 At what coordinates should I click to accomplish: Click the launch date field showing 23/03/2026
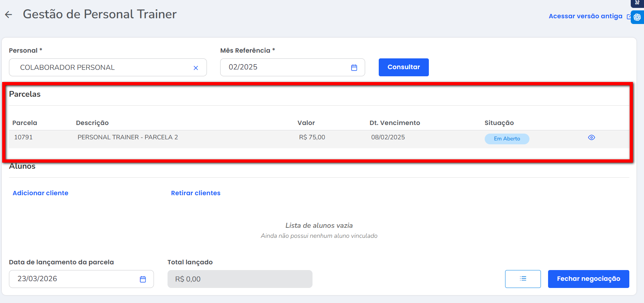pos(75,279)
